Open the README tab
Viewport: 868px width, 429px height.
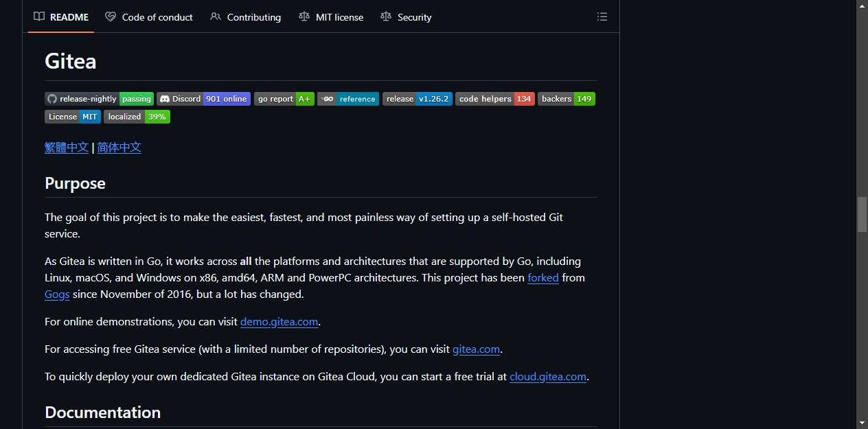(x=61, y=17)
